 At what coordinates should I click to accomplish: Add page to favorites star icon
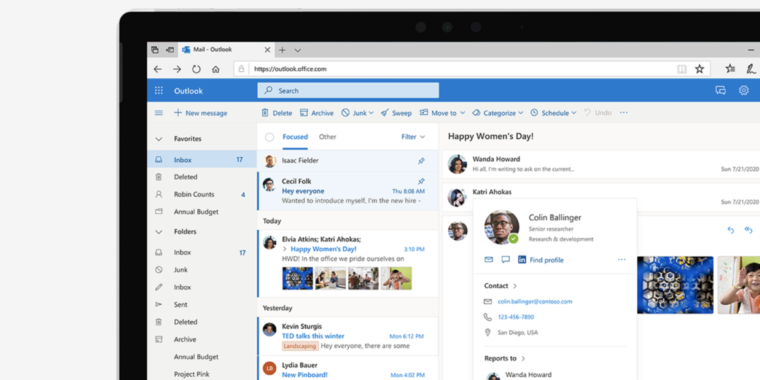tap(699, 69)
